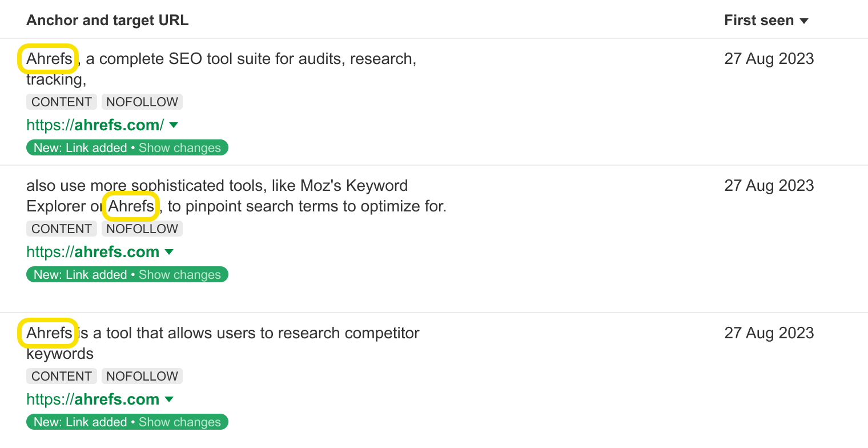Expand the disclosure arrow beside the third ahrefs.com link
The height and width of the screenshot is (448, 868).
click(169, 399)
